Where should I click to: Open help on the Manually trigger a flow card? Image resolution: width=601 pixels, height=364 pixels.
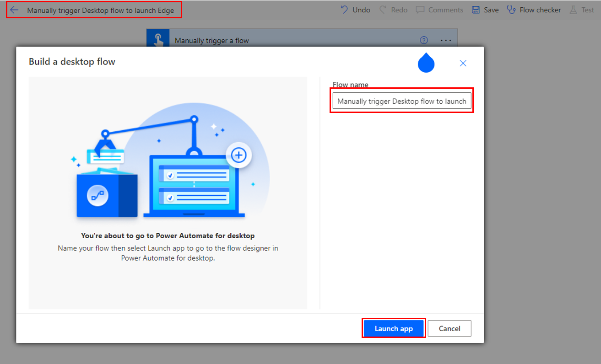point(423,40)
